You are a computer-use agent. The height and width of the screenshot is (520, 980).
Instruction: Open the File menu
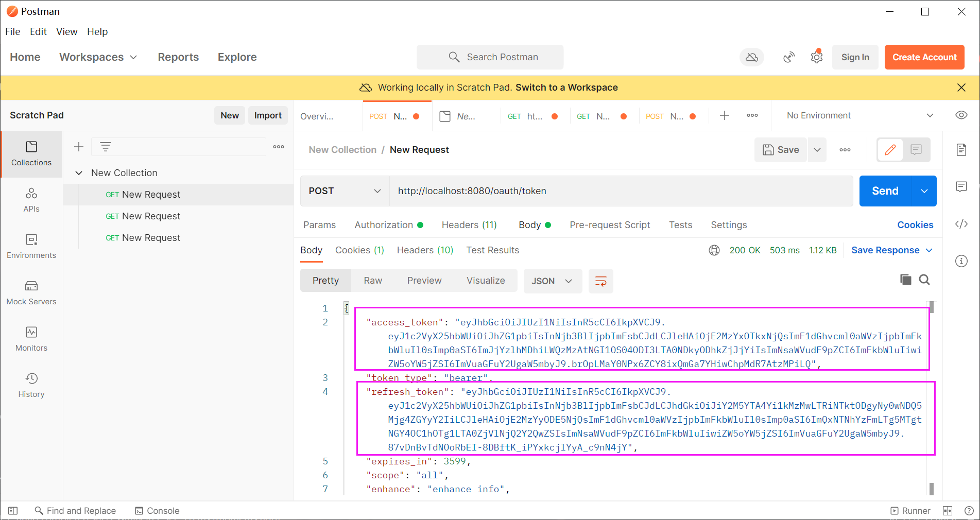(x=13, y=31)
